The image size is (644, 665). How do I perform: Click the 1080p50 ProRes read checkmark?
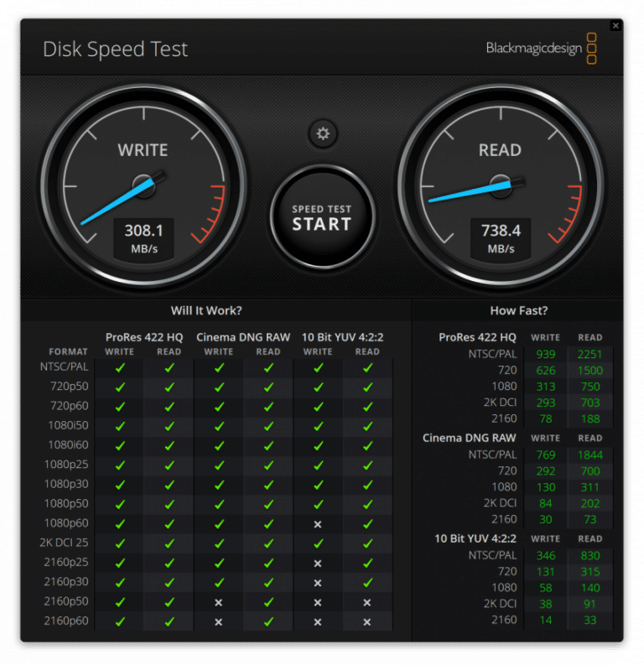click(x=169, y=504)
